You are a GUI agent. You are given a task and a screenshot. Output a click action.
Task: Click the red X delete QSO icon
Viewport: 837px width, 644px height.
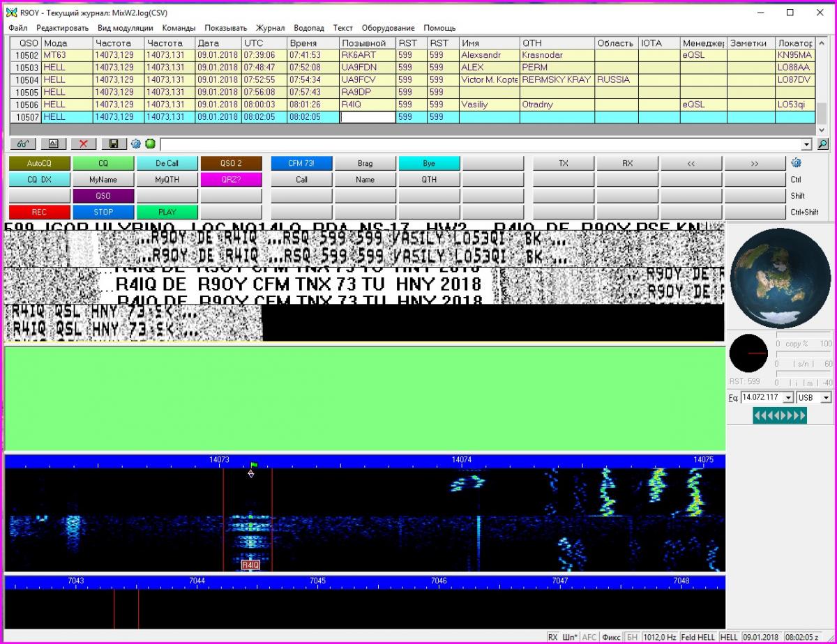[x=83, y=144]
